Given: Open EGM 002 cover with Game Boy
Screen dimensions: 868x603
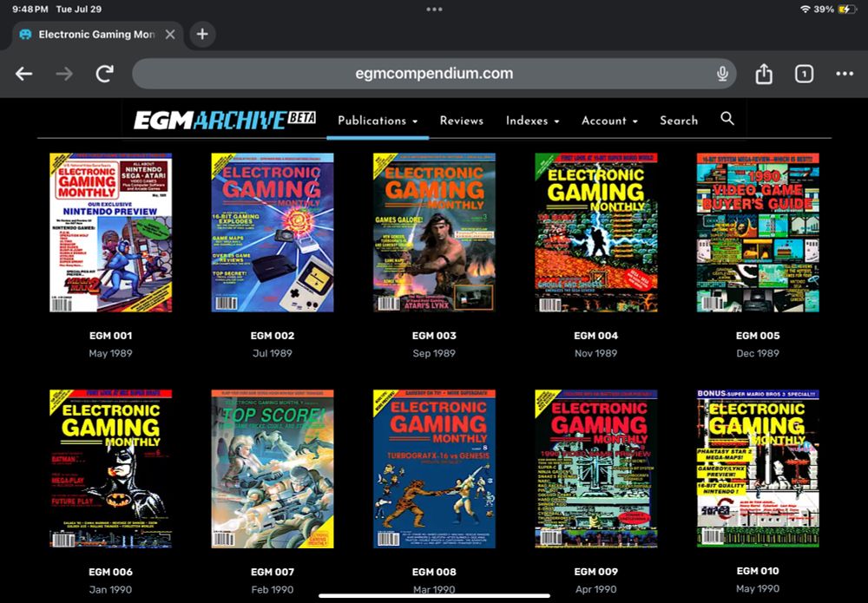Looking at the screenshot, I should pyautogui.click(x=273, y=233).
